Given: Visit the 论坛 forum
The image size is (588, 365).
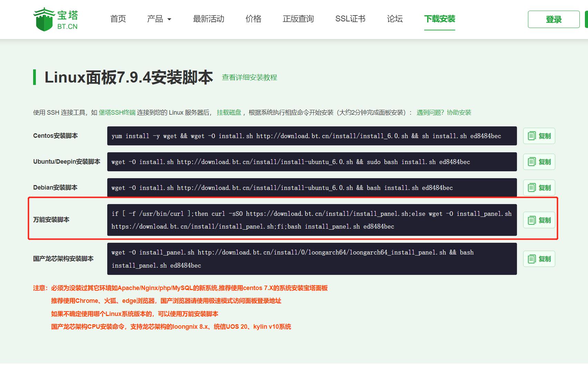Looking at the screenshot, I should pyautogui.click(x=395, y=19).
